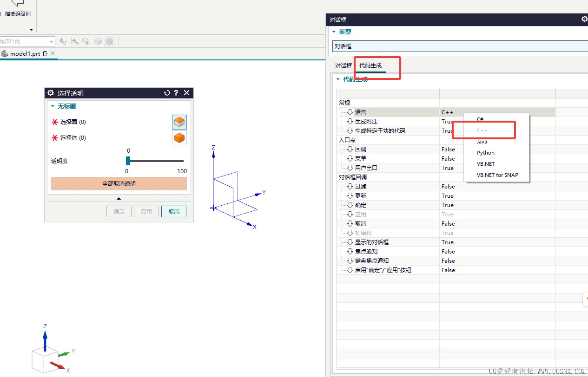Viewport: 588px width, 377px height.
Task: Click the reset icon in 选择透明 dialog
Action: [x=167, y=93]
